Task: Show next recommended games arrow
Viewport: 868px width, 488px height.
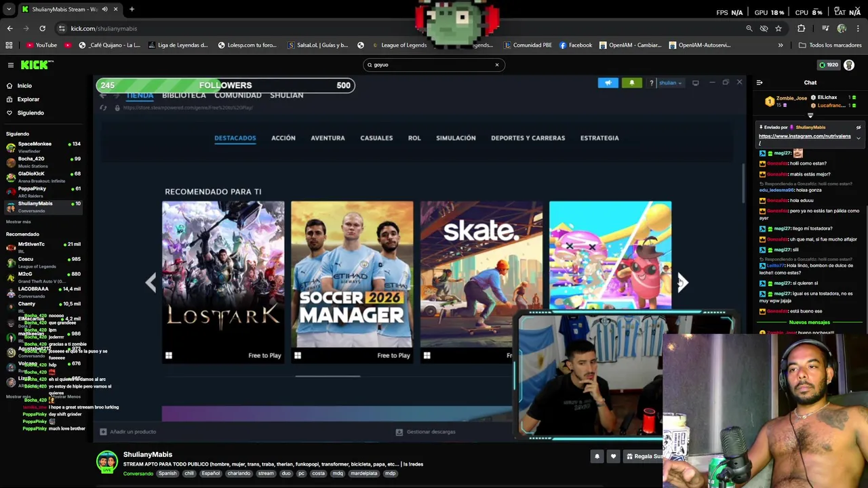Action: (x=683, y=283)
